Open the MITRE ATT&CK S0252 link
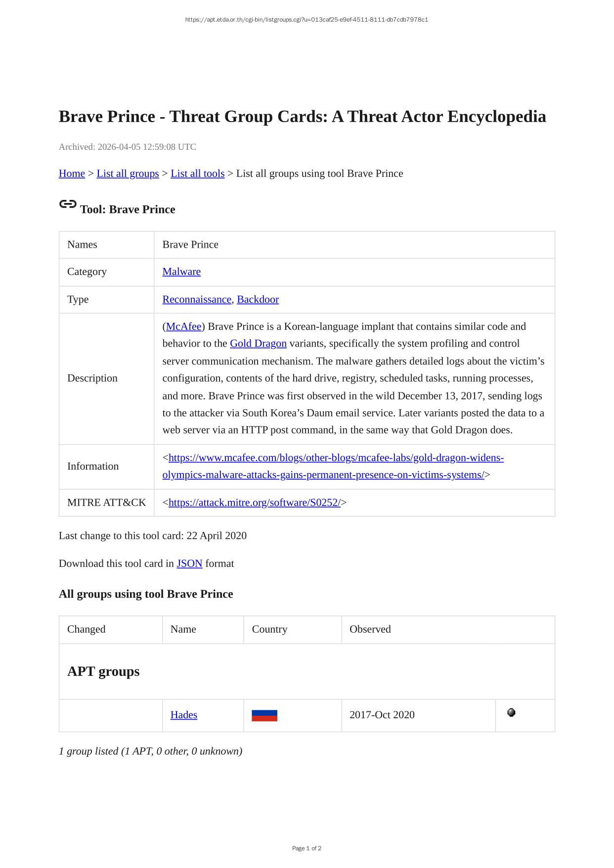 click(x=254, y=502)
